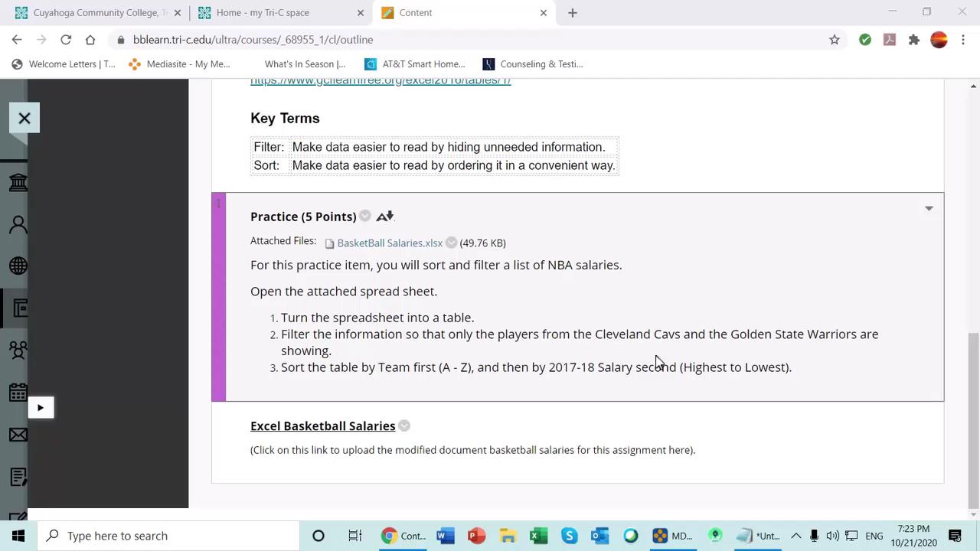Open the Calendar icon in sidebar

click(18, 392)
